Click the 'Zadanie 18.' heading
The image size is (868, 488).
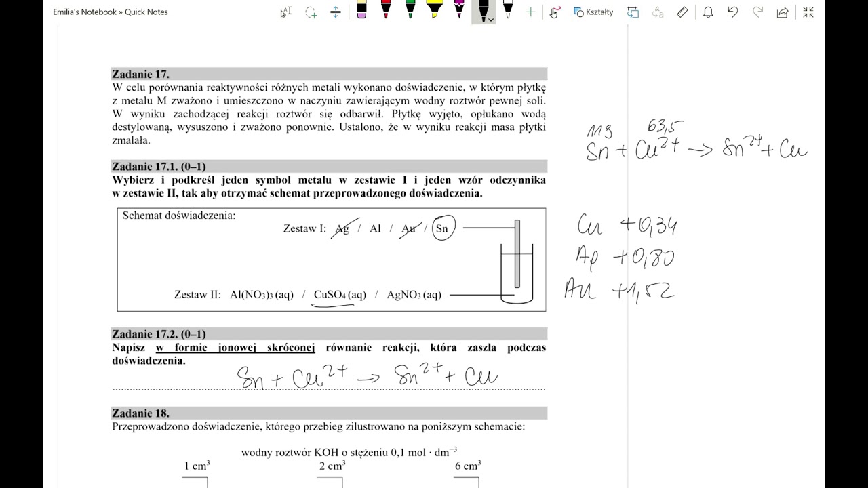[x=140, y=413]
